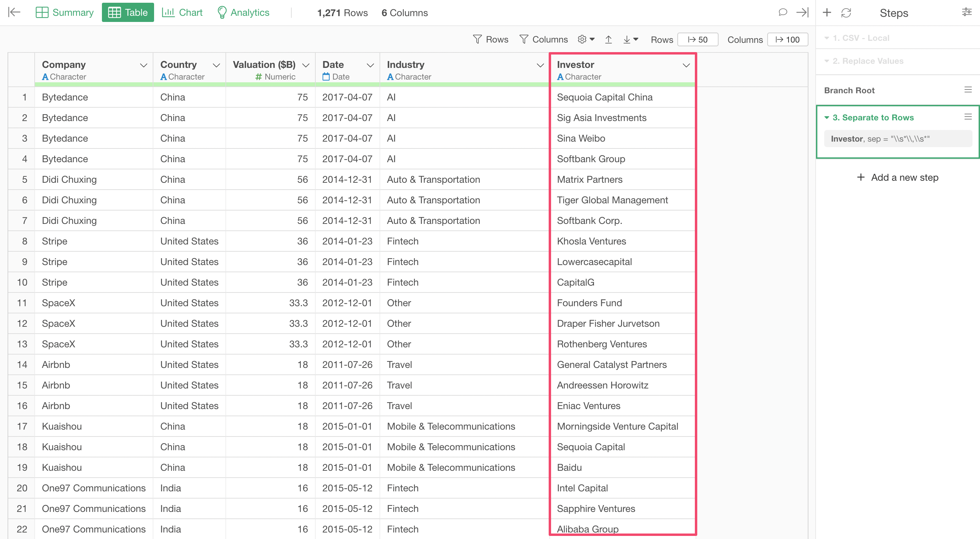
Task: Collapse the Separate to Rows step
Action: (827, 118)
